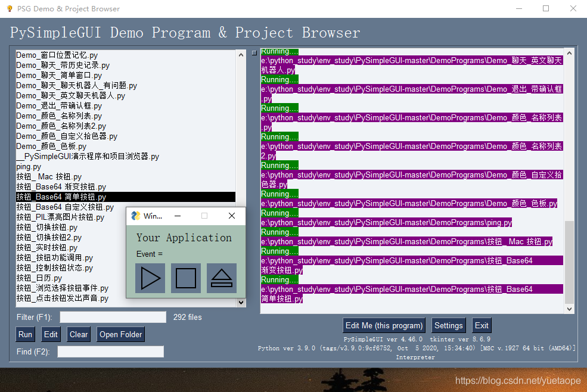Select ping.py in file list
Viewport: 587px width, 392px height.
[126, 166]
